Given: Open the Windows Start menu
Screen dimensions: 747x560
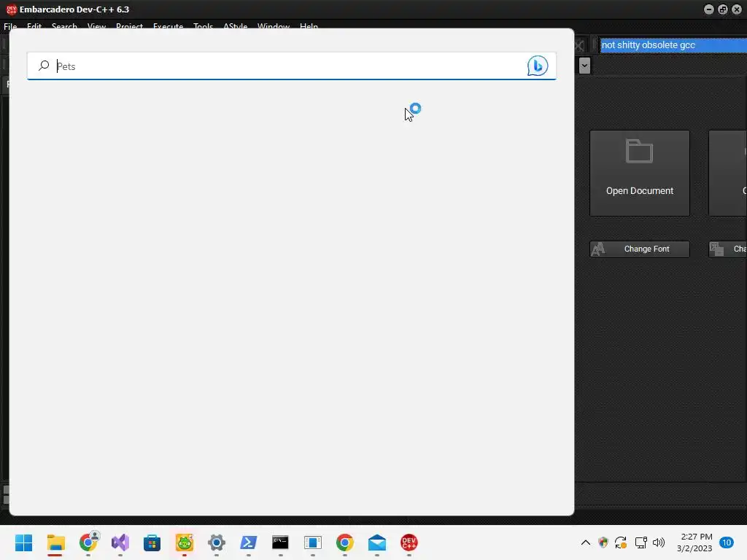Looking at the screenshot, I should pyautogui.click(x=24, y=542).
